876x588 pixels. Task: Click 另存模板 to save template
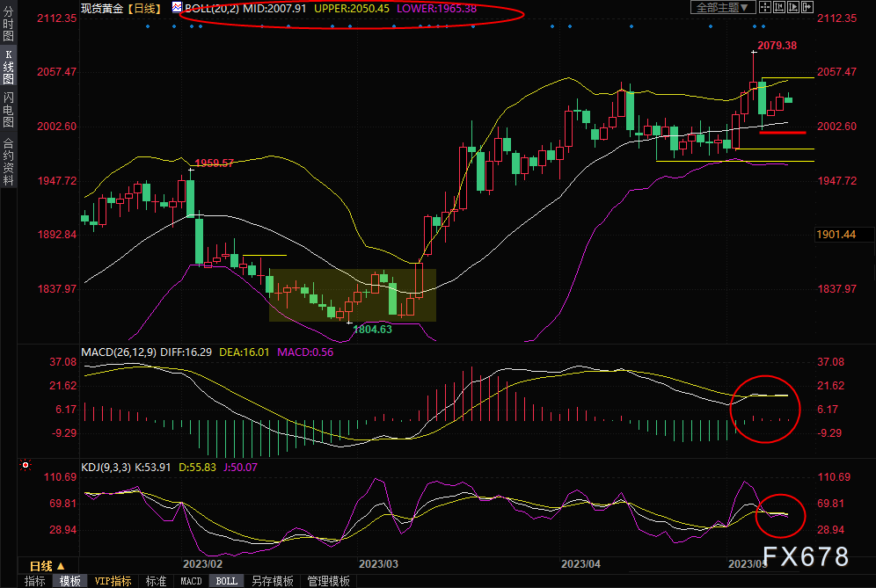[272, 581]
